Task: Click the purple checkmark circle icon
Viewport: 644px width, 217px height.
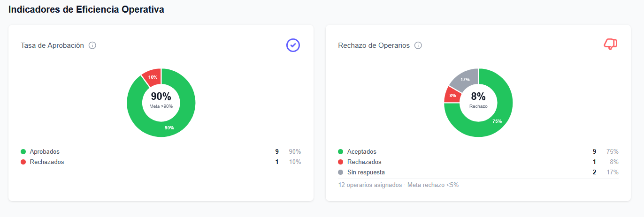Action: click(293, 45)
